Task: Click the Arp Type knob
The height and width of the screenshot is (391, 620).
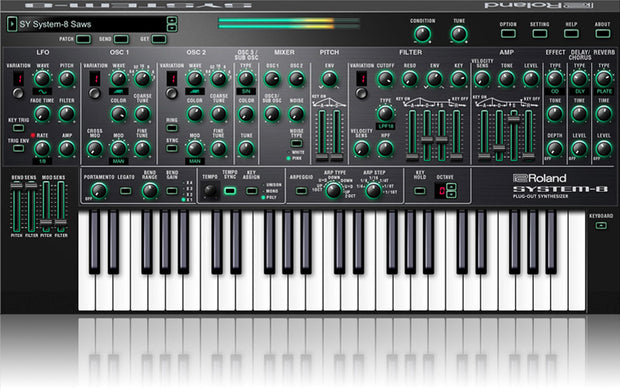Action: click(333, 191)
